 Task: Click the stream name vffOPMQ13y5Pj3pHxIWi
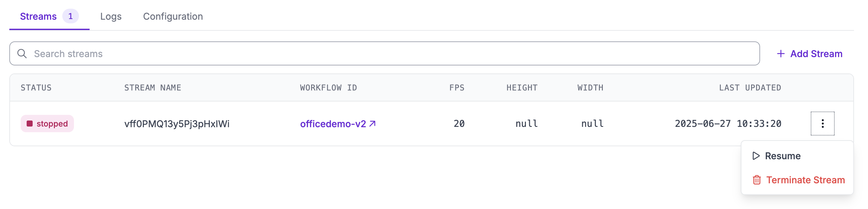(177, 124)
